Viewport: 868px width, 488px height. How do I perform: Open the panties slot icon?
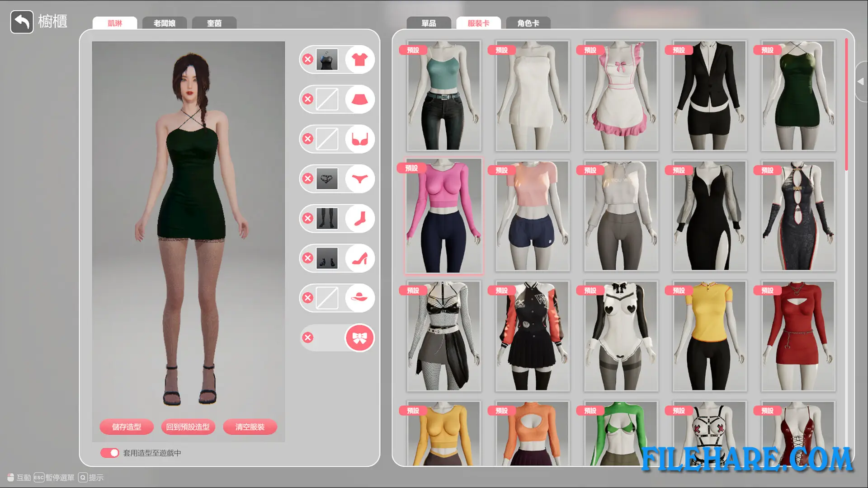[x=359, y=178]
